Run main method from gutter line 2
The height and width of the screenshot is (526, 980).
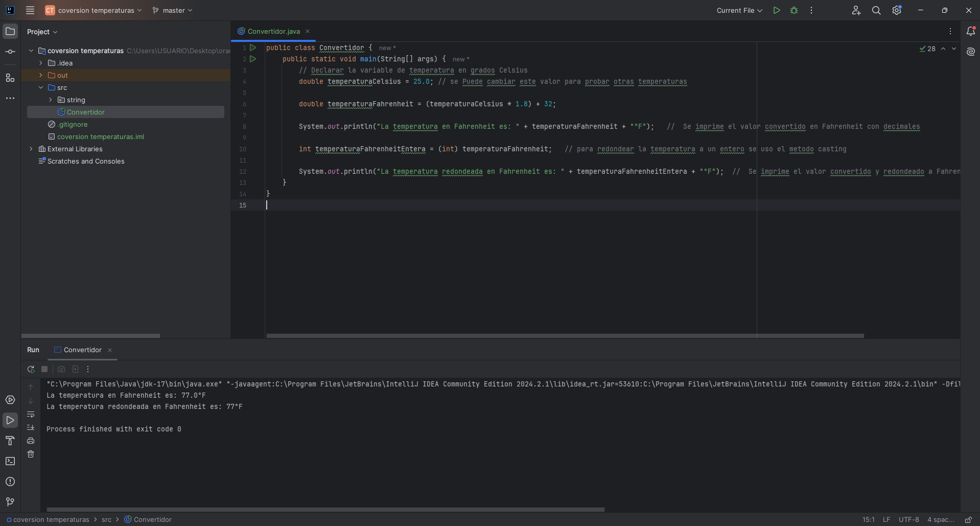[x=253, y=59]
